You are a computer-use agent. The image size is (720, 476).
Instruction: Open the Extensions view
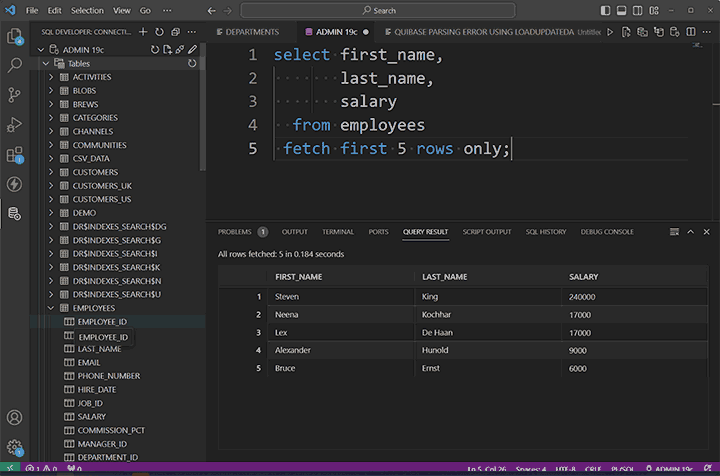[14, 155]
